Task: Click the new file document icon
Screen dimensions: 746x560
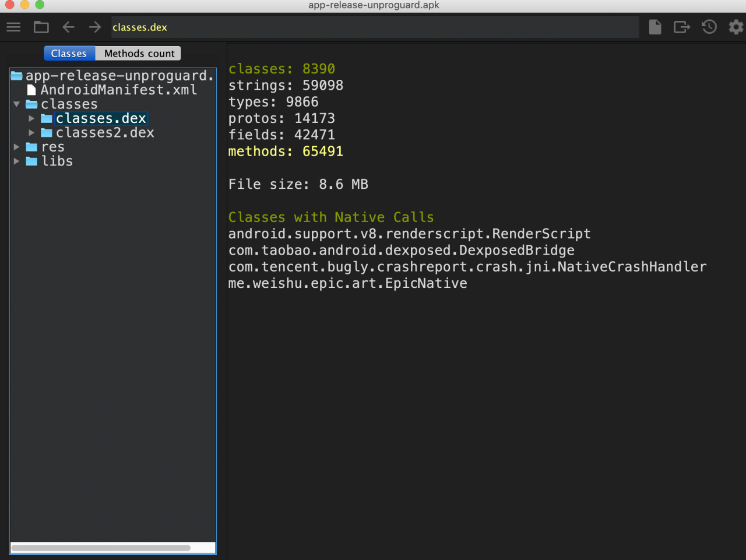Action: tap(655, 27)
